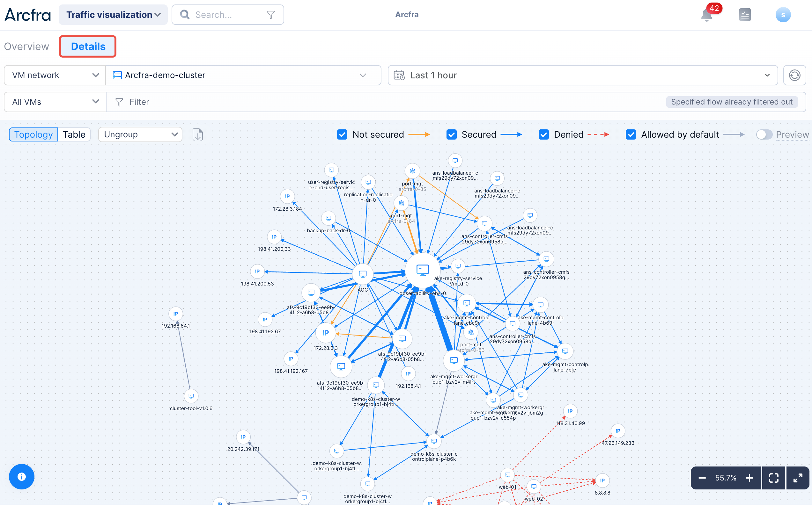The height and width of the screenshot is (506, 812).
Task: Click the 55.7% zoom level
Action: [726, 478]
